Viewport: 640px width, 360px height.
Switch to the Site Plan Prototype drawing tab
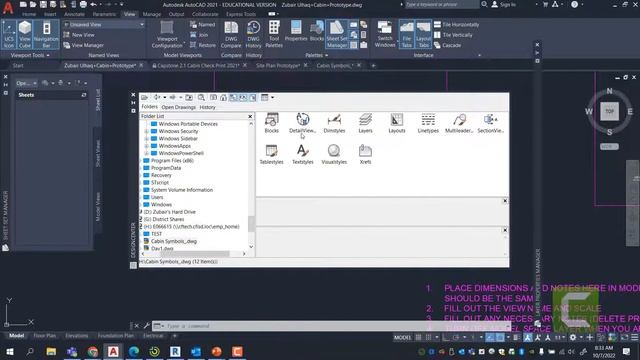278,65
